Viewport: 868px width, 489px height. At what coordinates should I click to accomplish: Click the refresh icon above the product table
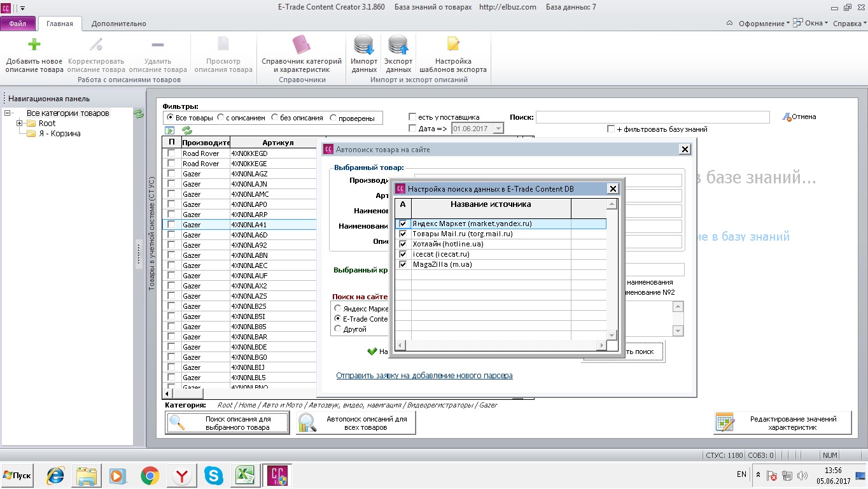click(x=187, y=130)
